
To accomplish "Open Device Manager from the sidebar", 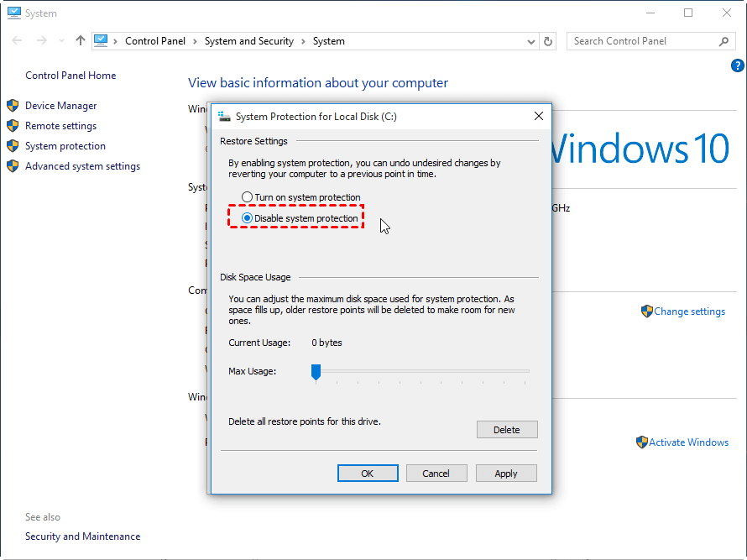I will click(x=61, y=105).
